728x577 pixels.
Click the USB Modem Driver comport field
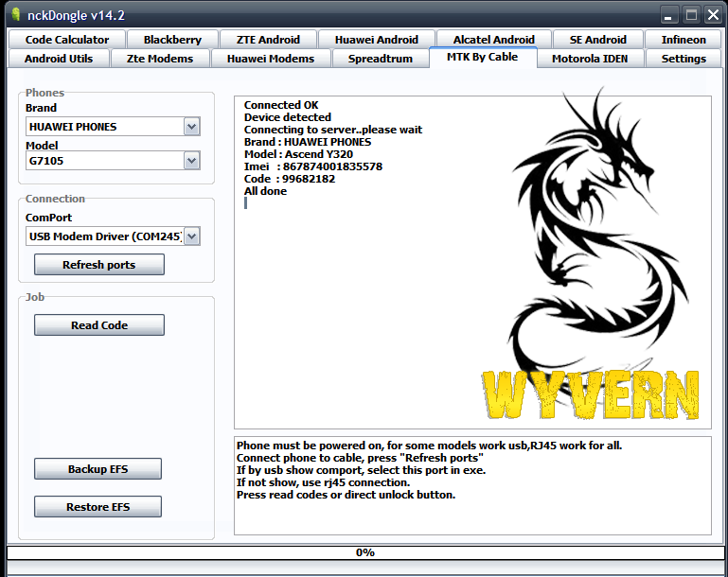point(113,236)
